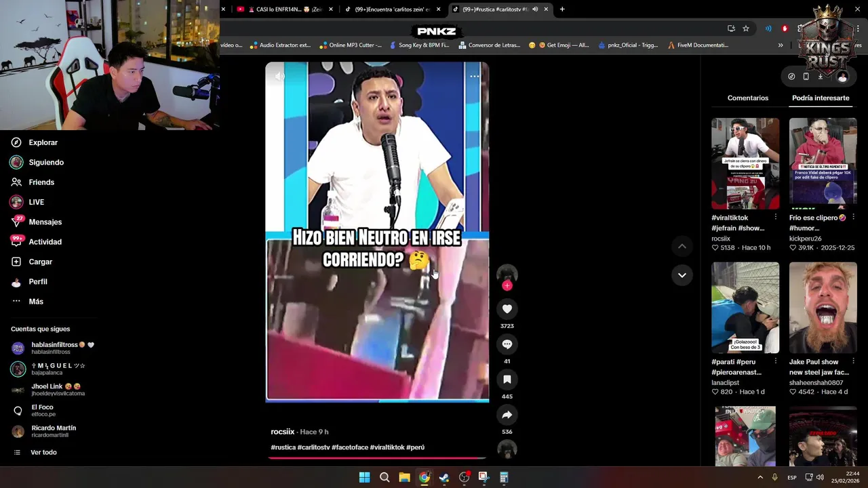The image size is (868, 488).
Task: Open the video three-dot options menu
Action: coord(475,76)
